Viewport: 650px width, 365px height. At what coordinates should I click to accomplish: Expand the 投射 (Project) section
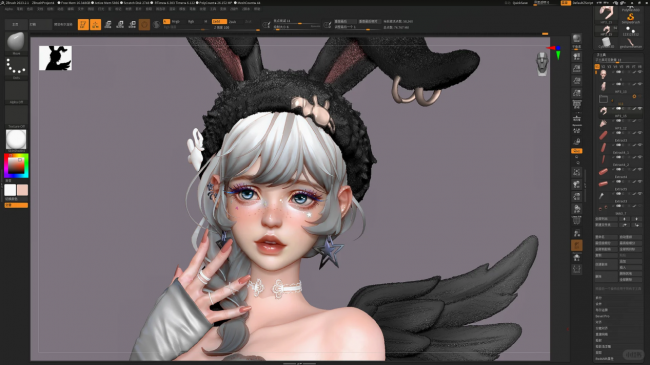click(x=599, y=341)
